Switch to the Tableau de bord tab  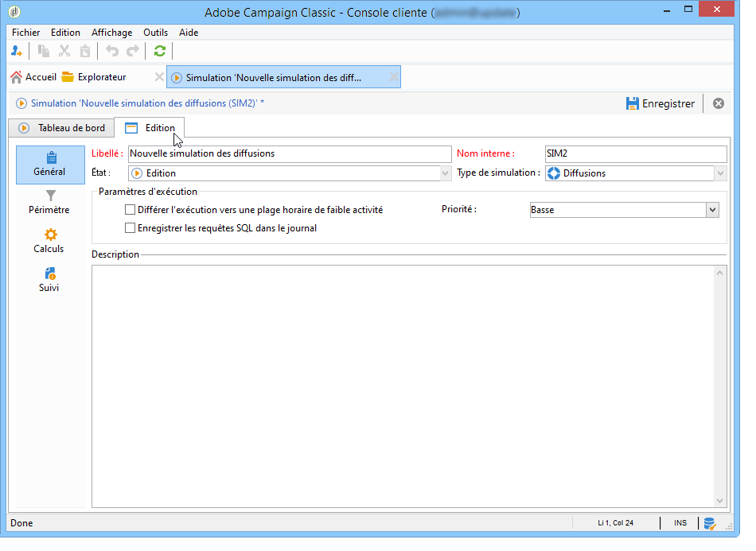[62, 128]
